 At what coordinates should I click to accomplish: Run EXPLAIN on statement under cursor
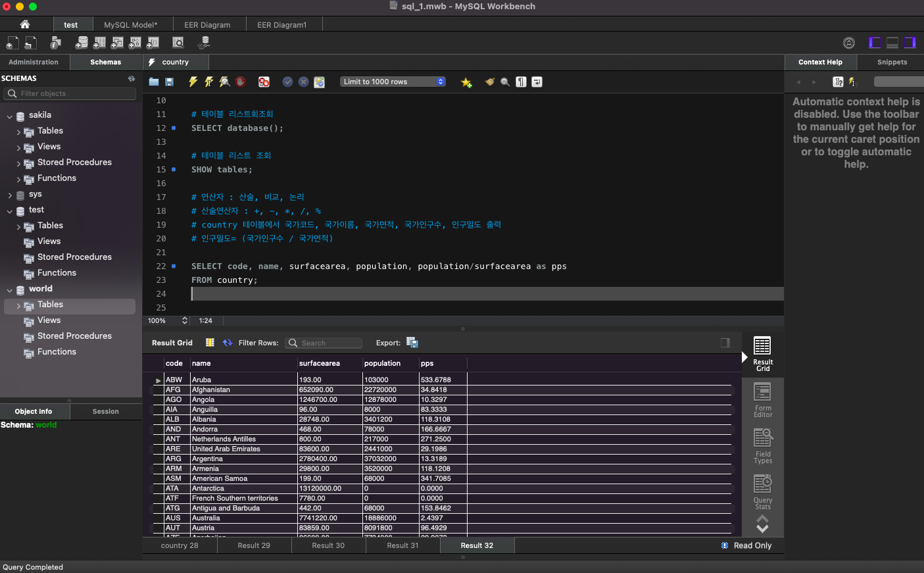(225, 82)
